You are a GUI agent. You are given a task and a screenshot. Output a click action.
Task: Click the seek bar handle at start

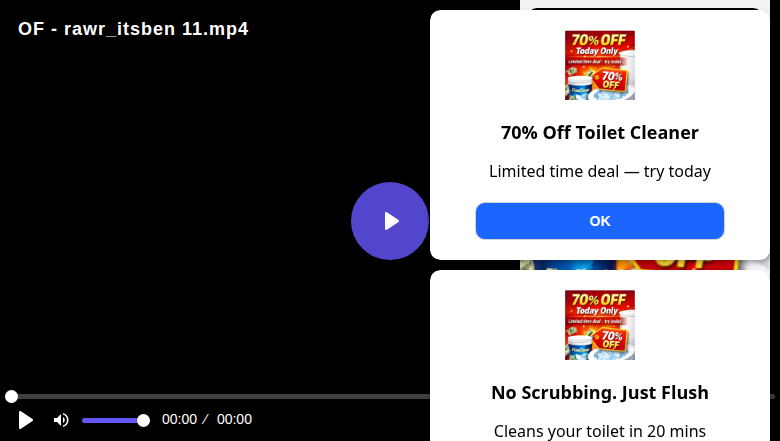(11, 396)
